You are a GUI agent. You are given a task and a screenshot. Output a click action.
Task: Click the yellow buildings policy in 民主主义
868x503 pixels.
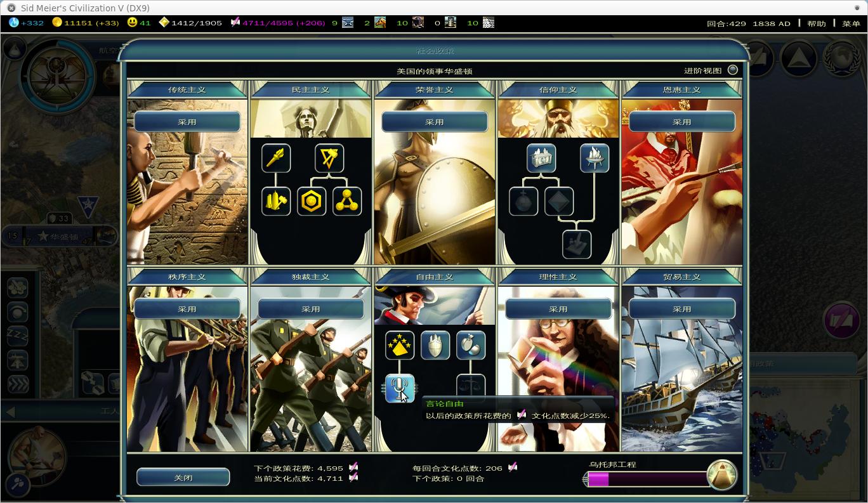(276, 201)
